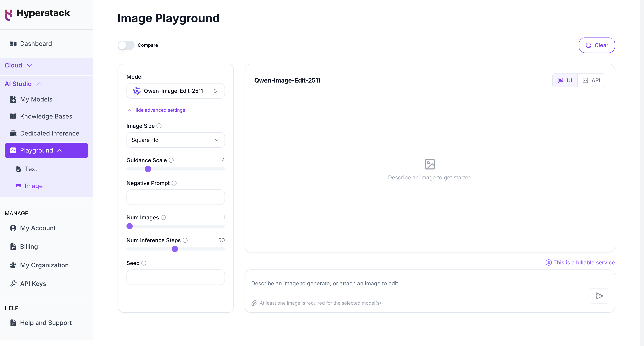The height and width of the screenshot is (346, 644).
Task: Click the Num Inference Steps value 50
Action: point(221,240)
